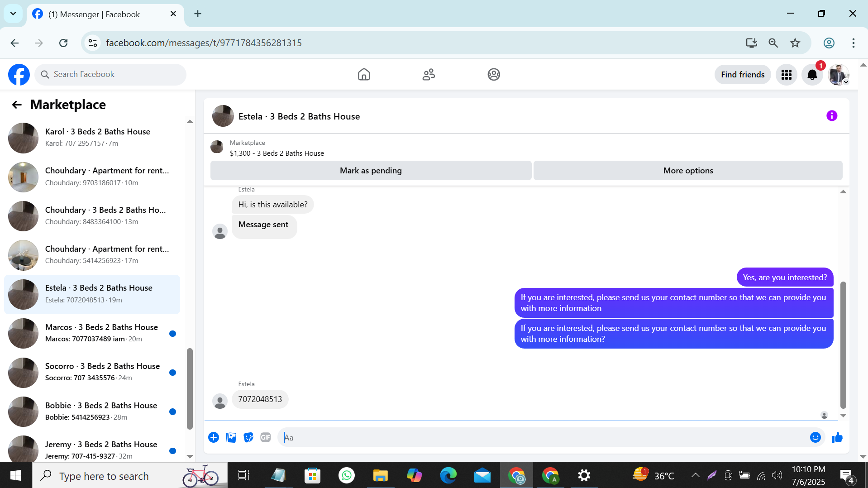Image resolution: width=868 pixels, height=488 pixels.
Task: Open the Facebook Home icon
Action: pyautogui.click(x=364, y=75)
